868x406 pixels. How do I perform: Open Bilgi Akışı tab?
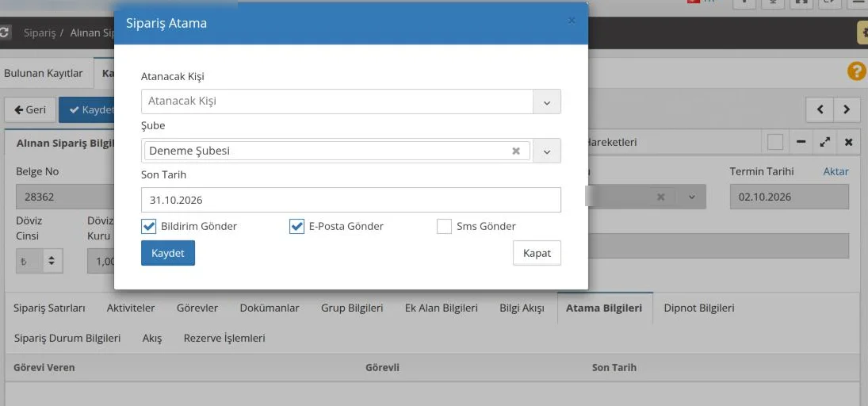click(x=522, y=308)
